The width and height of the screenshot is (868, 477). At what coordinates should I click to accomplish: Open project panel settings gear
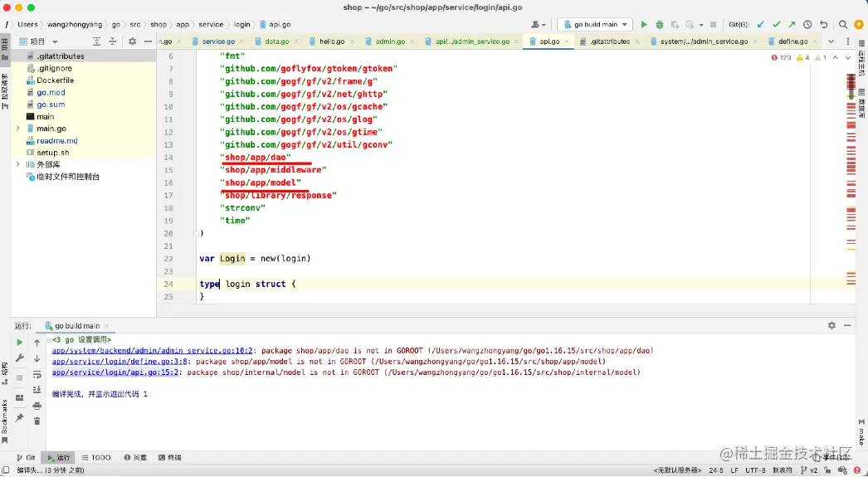click(x=132, y=41)
